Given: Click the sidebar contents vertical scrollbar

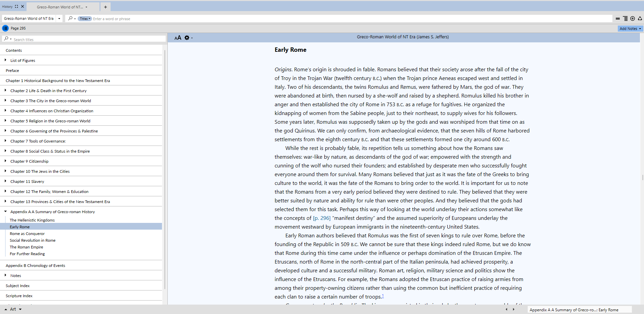Looking at the screenshot, I should point(165,170).
